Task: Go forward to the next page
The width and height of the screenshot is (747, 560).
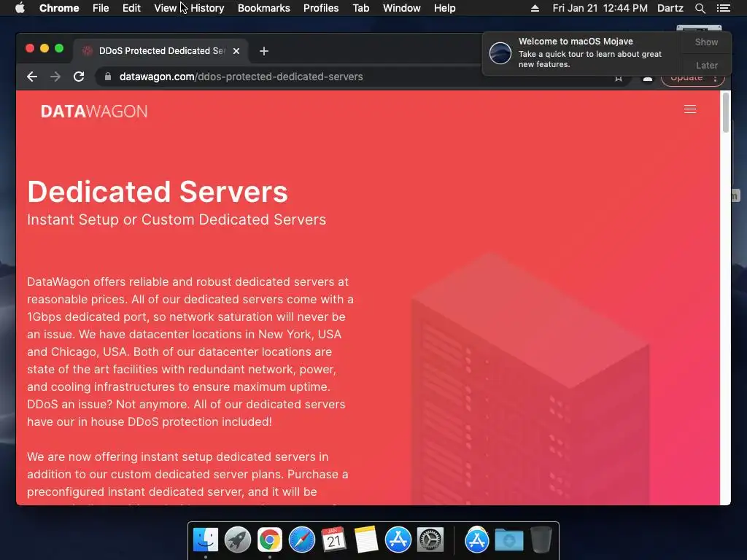Action: (x=55, y=77)
